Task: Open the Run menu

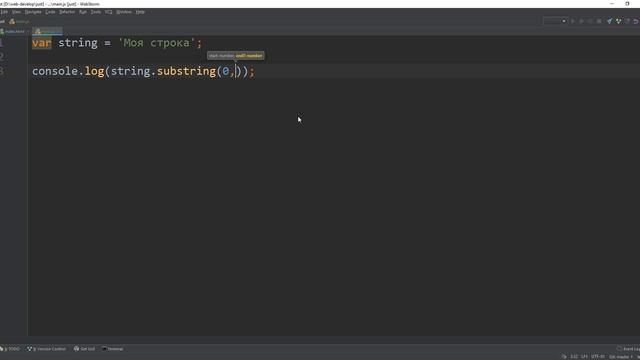Action: pos(83,12)
